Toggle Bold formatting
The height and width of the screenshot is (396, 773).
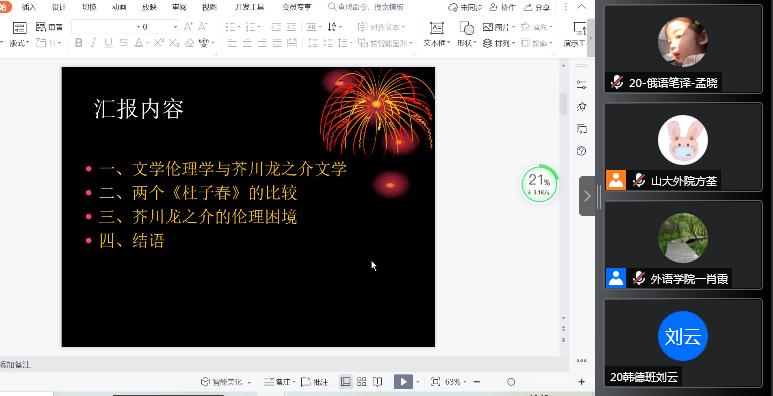pyautogui.click(x=78, y=43)
